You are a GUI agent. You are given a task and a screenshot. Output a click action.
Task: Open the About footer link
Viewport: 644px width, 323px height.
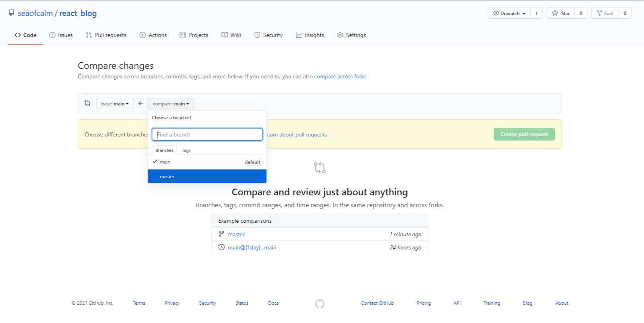pos(562,303)
